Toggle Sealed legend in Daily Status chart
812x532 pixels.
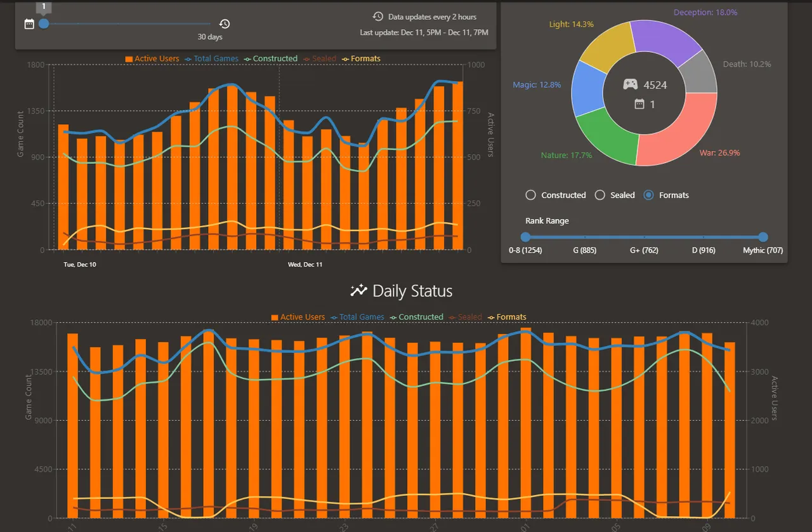465,317
